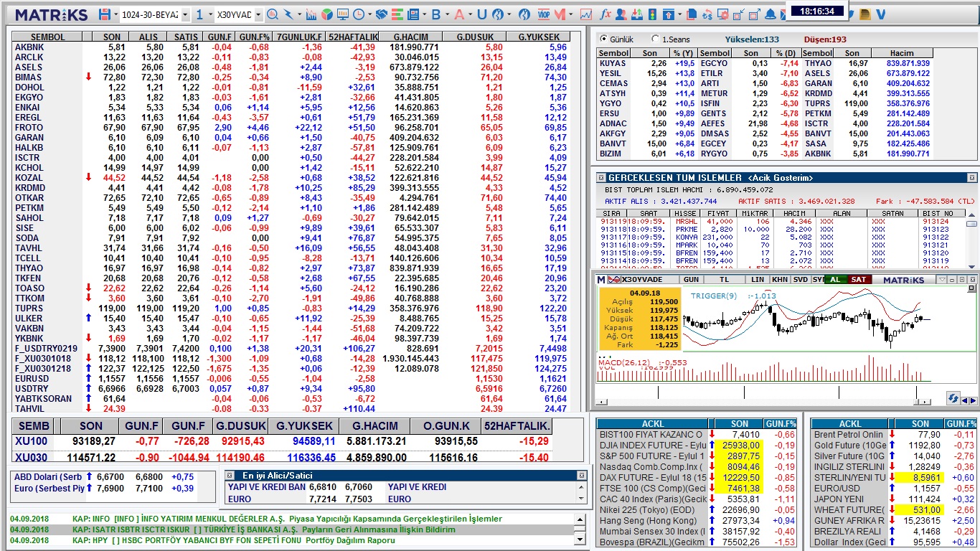
Task: Click the blue lightning bolt toolbar icon
Action: coord(288,14)
